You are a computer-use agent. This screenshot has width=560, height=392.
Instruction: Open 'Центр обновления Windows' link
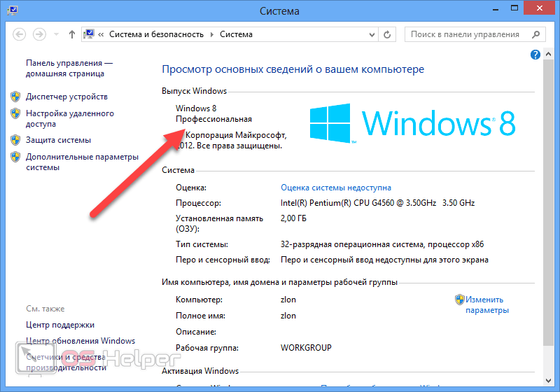pos(80,341)
